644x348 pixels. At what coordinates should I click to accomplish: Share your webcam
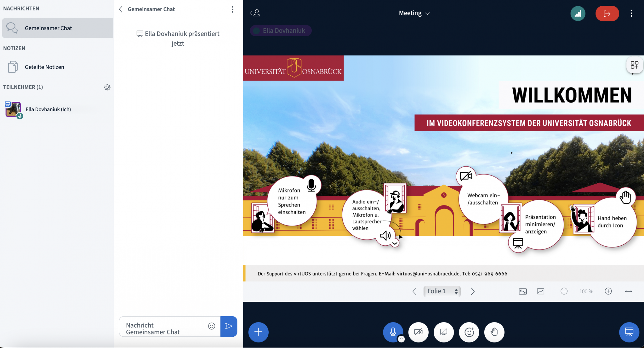pyautogui.click(x=418, y=332)
